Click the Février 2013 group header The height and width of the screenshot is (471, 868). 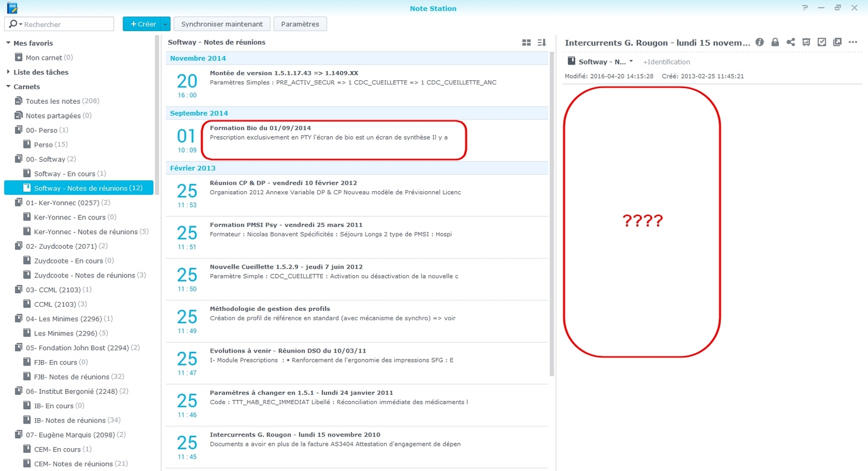click(357, 168)
